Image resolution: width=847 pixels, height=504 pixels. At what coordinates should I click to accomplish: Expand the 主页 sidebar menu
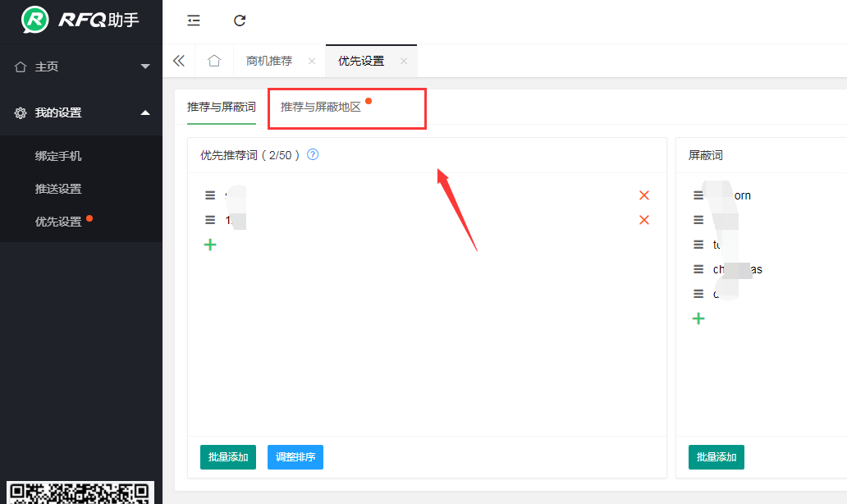pyautogui.click(x=81, y=66)
